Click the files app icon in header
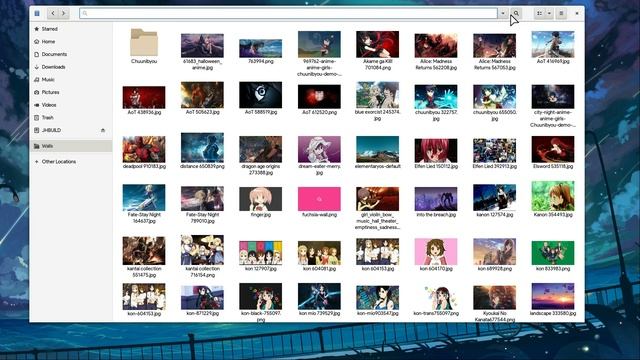The height and width of the screenshot is (360, 640). 37,13
